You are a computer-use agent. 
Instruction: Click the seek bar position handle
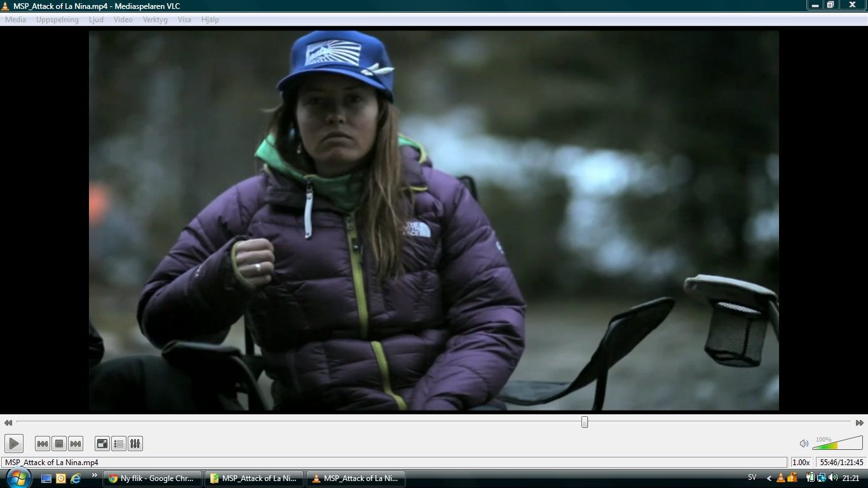pyautogui.click(x=585, y=422)
